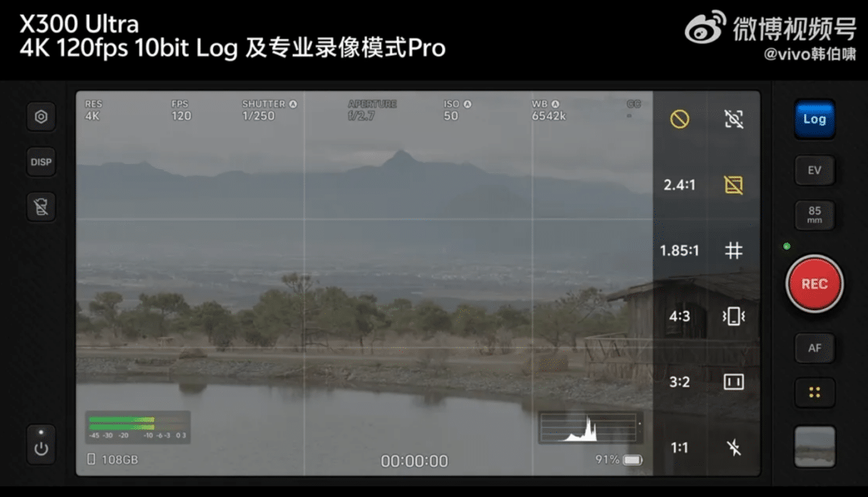Tap the CC indicator in the top bar
868x497 pixels.
(634, 109)
